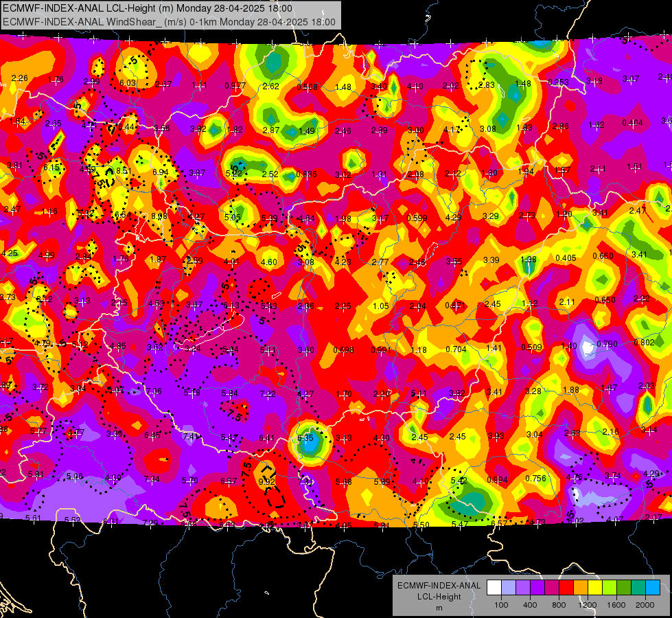Click the legend tick label 1600

(x=616, y=605)
